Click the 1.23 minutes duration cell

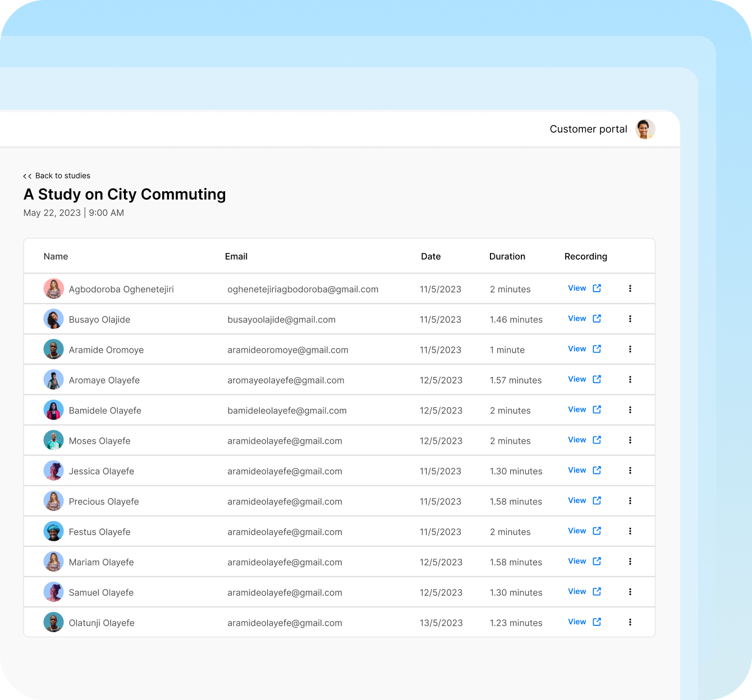pyautogui.click(x=516, y=623)
